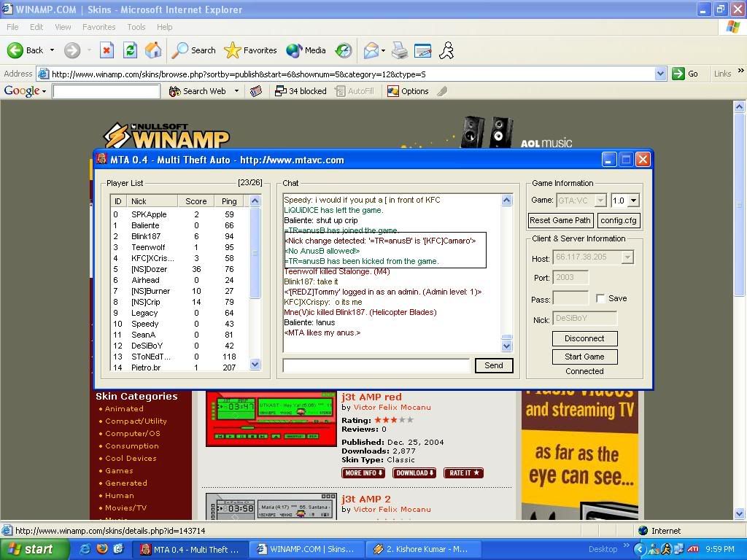Click the Print icon in IE toolbar

400,50
